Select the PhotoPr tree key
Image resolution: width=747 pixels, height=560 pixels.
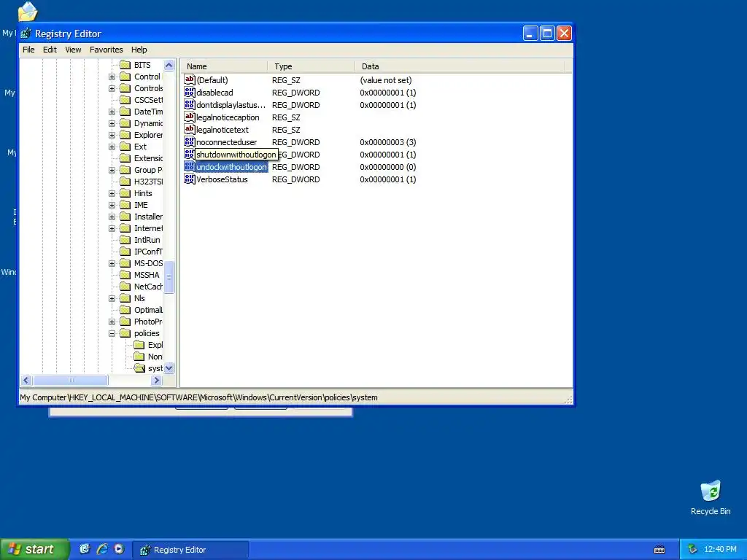click(x=148, y=322)
